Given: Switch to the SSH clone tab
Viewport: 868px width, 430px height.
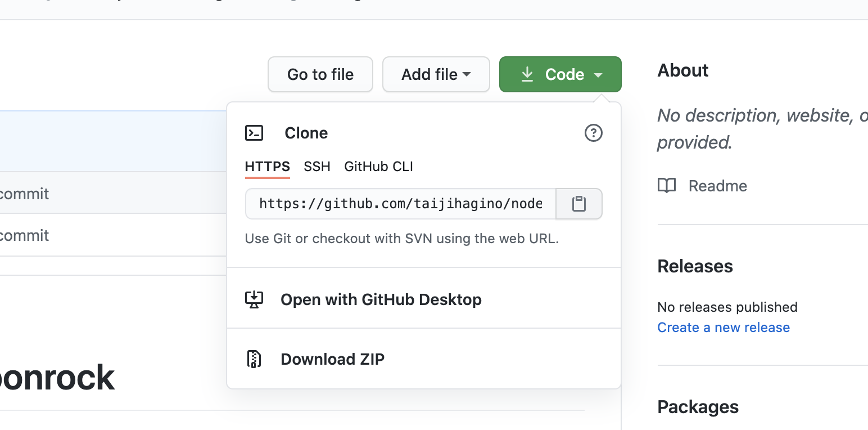Looking at the screenshot, I should point(317,167).
